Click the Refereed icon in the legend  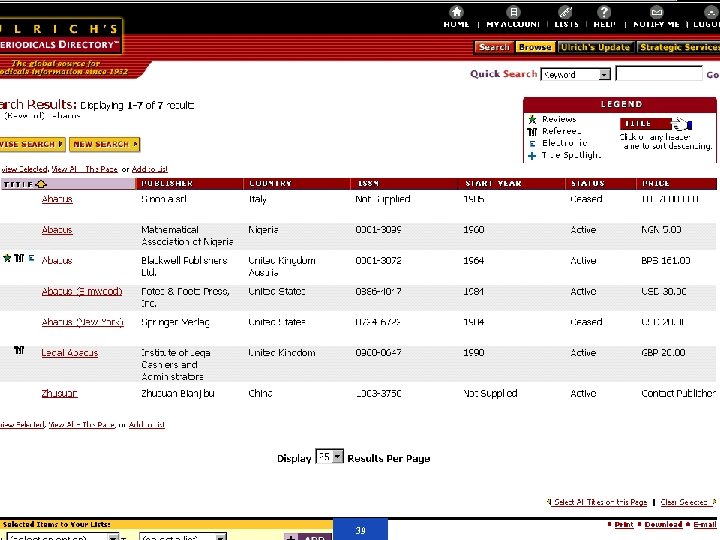[x=532, y=132]
